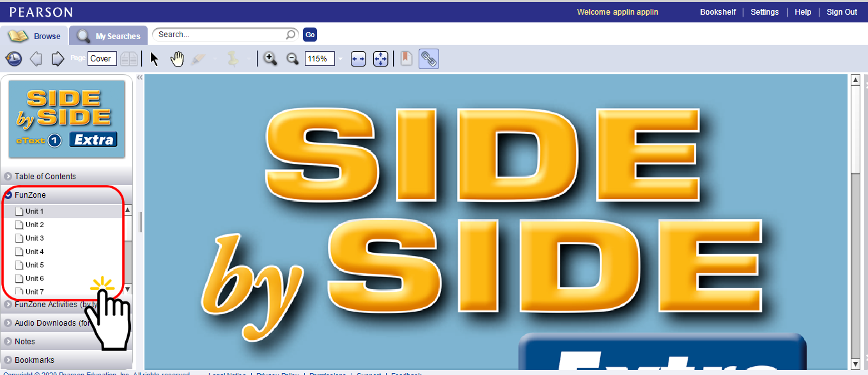Screen dimensions: 868x375
Task: Click the Go search button
Action: pyautogui.click(x=310, y=35)
